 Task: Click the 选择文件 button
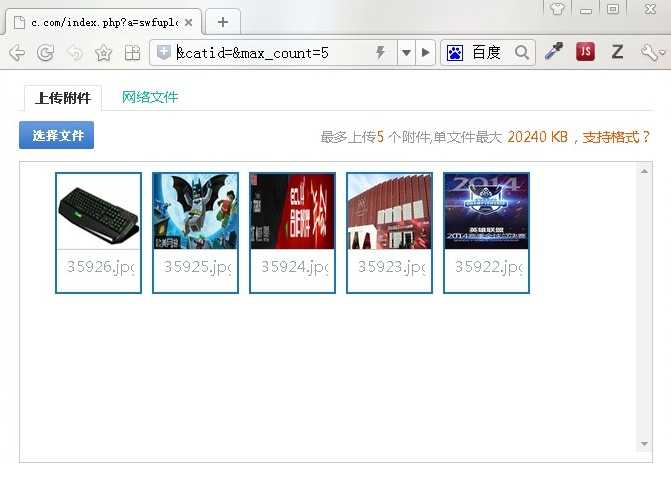pos(56,135)
